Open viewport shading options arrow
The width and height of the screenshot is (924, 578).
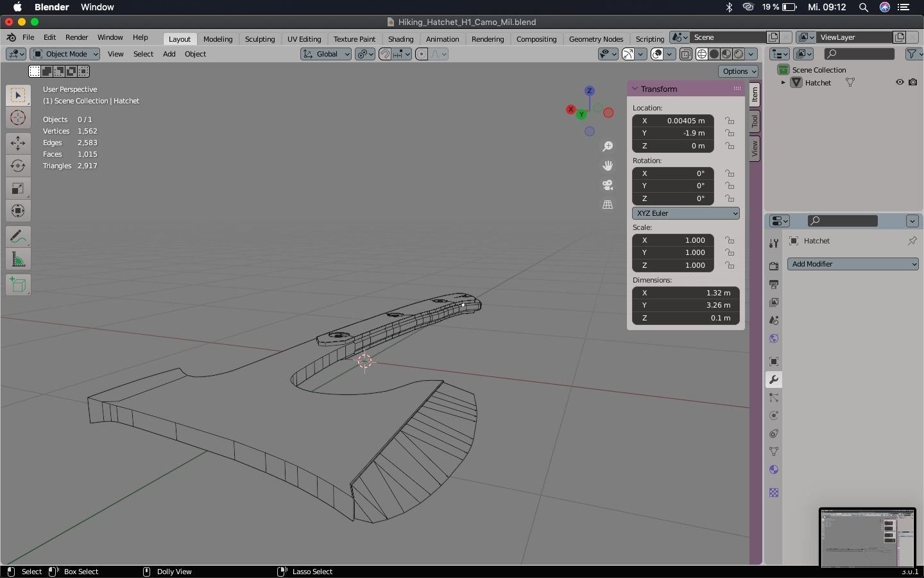[752, 54]
